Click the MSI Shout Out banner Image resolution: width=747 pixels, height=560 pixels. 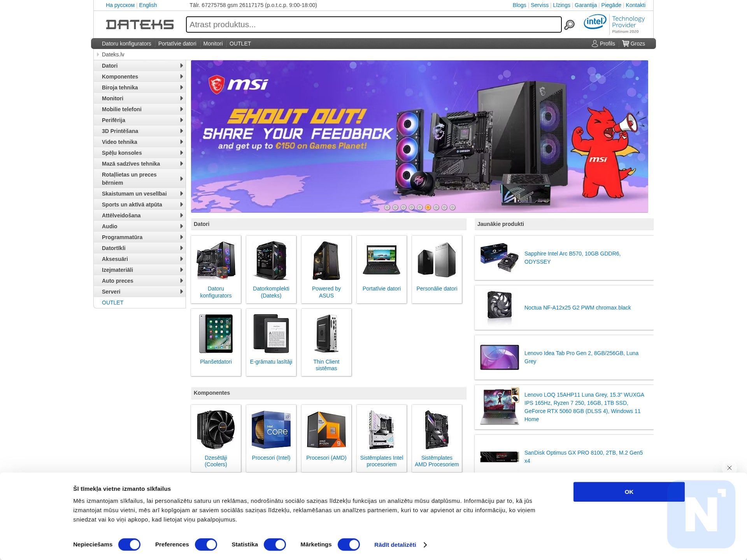(x=419, y=136)
